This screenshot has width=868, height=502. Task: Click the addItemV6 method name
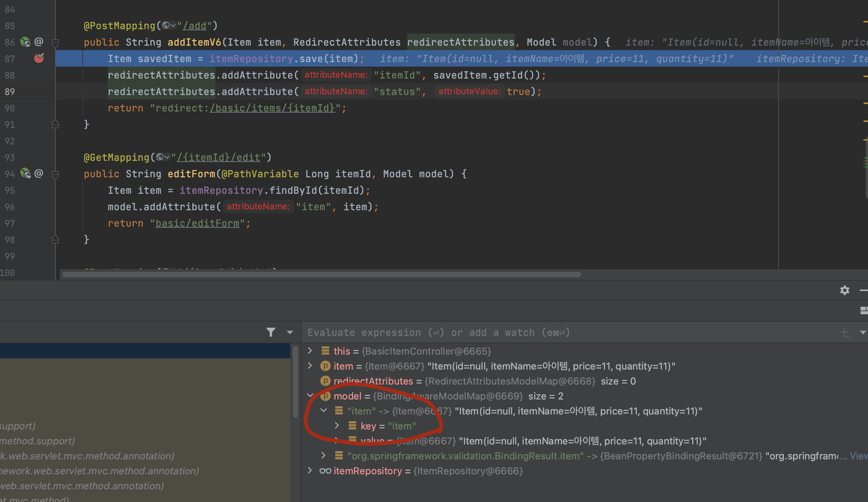point(195,42)
